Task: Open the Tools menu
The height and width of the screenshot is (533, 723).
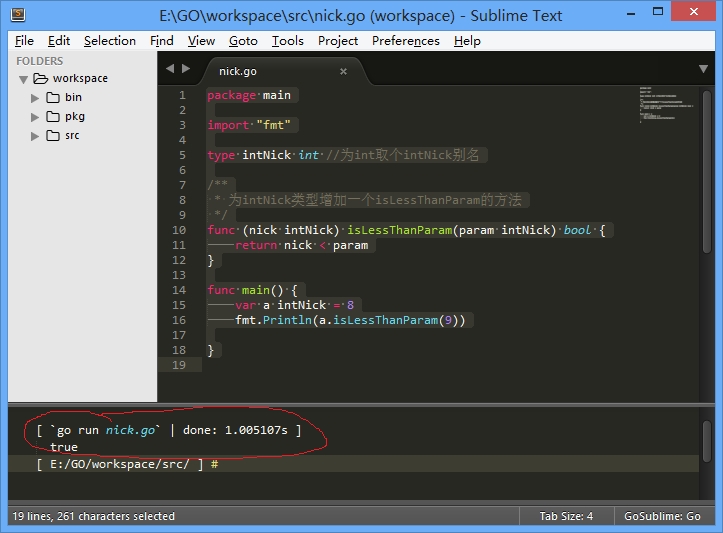Action: coord(287,41)
